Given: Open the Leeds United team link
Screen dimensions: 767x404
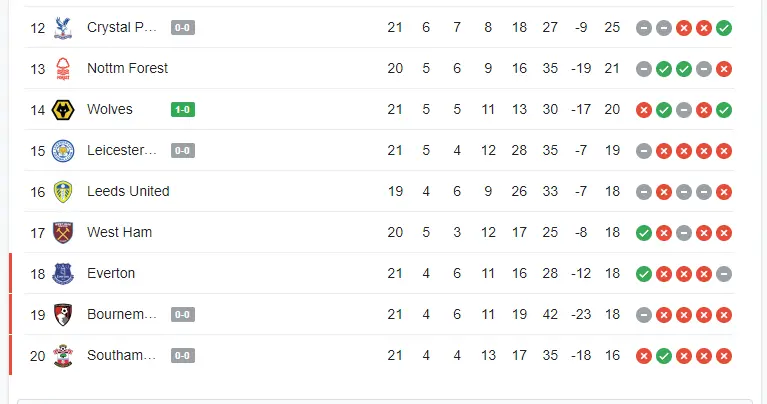Looking at the screenshot, I should point(128,191).
